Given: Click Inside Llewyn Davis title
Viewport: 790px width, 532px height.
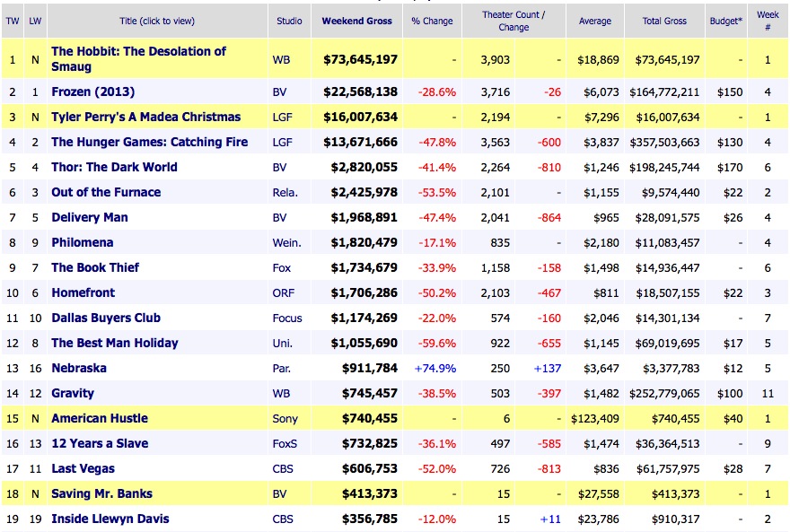Looking at the screenshot, I should click(110, 519).
